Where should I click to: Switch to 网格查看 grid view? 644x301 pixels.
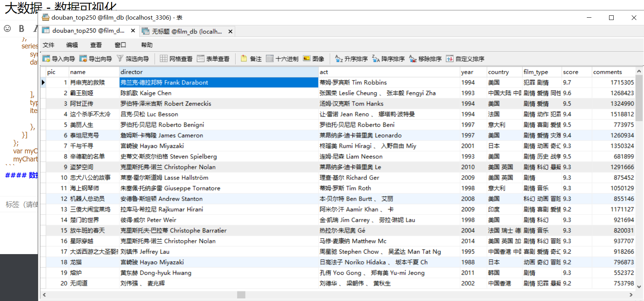pyautogui.click(x=176, y=59)
